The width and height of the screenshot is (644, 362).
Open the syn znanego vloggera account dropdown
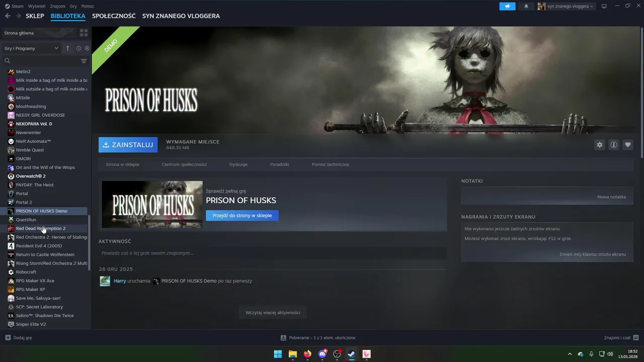pos(567,6)
